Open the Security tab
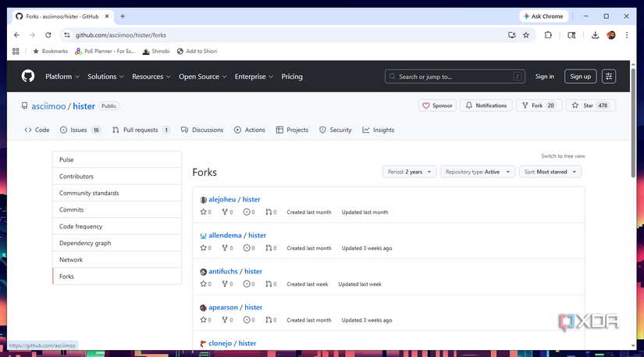This screenshot has width=644, height=357. (x=336, y=130)
